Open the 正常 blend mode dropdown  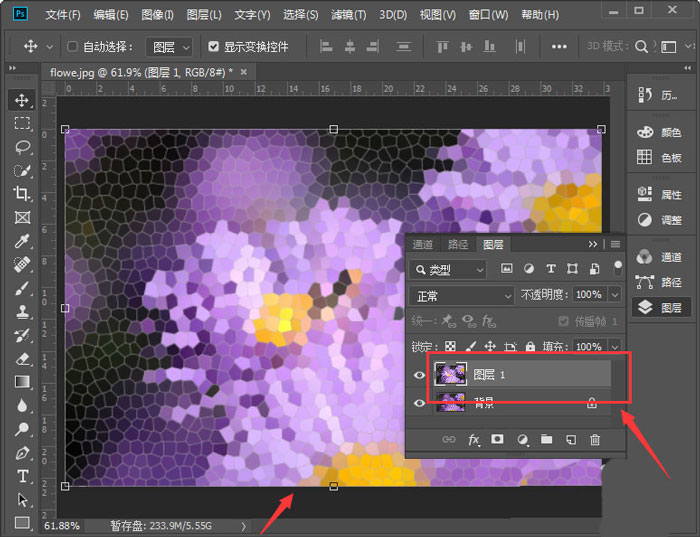[x=462, y=296]
